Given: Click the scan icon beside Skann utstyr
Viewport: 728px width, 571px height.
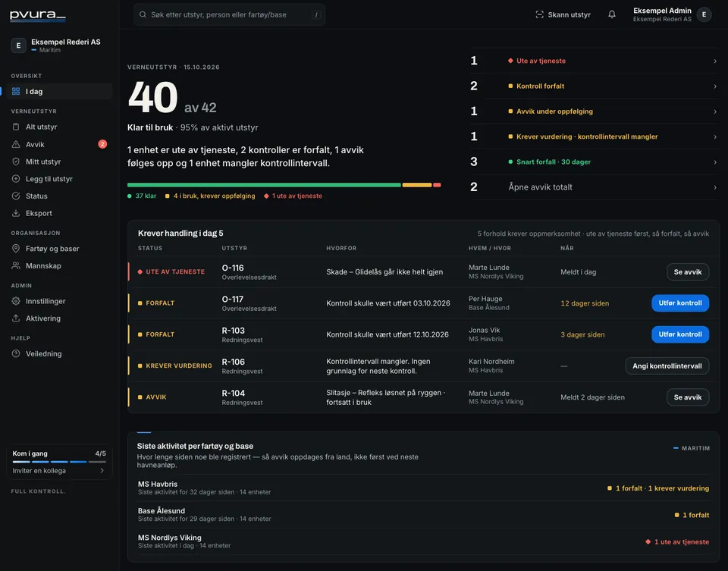Looking at the screenshot, I should point(539,15).
